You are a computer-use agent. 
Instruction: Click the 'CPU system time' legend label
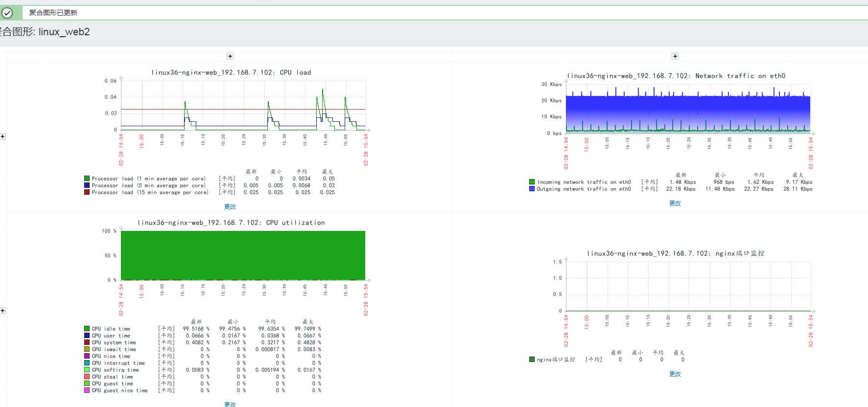[x=114, y=342]
